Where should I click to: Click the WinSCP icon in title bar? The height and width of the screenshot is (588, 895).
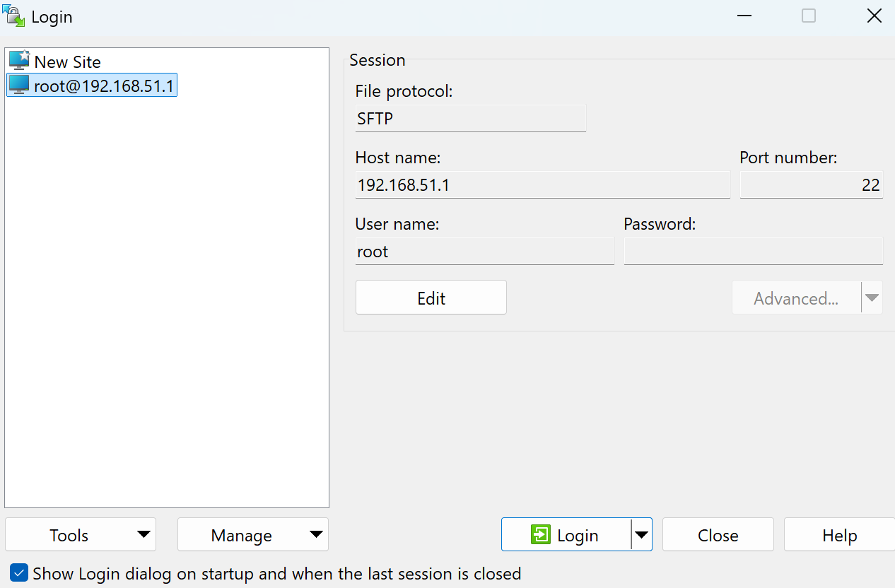coord(14,16)
